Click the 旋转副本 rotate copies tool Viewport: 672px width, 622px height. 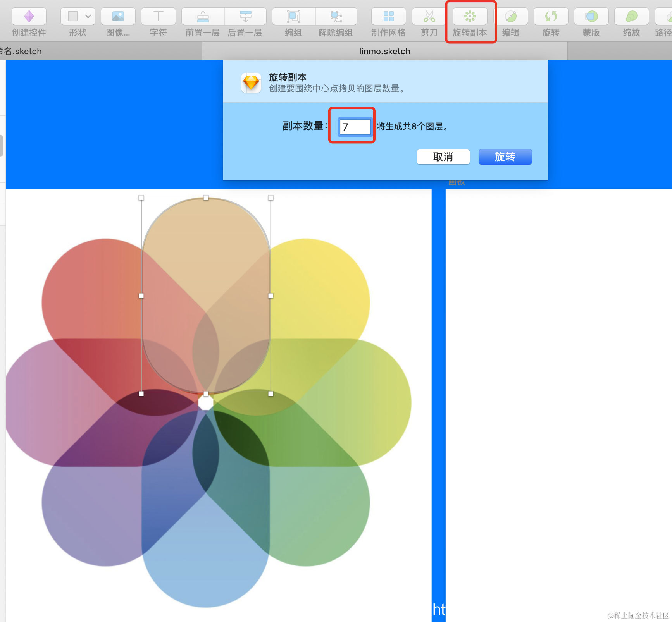tap(470, 16)
